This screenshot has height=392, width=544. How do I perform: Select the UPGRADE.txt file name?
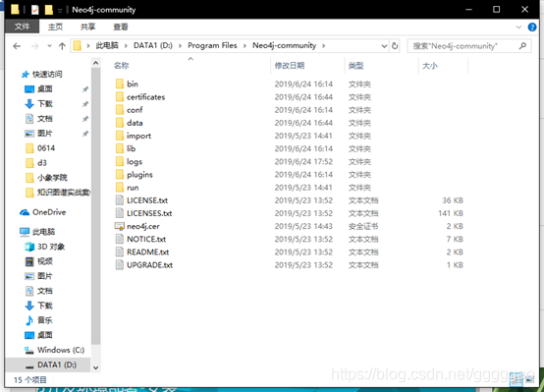149,265
